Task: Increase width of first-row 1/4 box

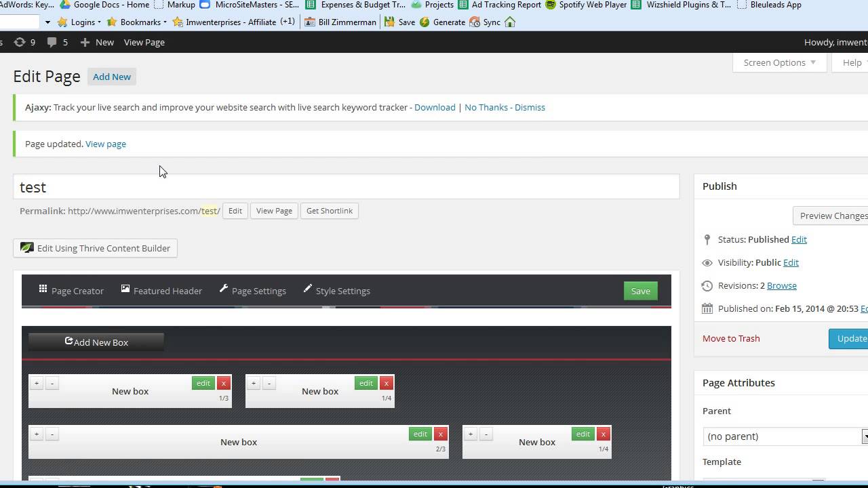Action: click(x=254, y=383)
